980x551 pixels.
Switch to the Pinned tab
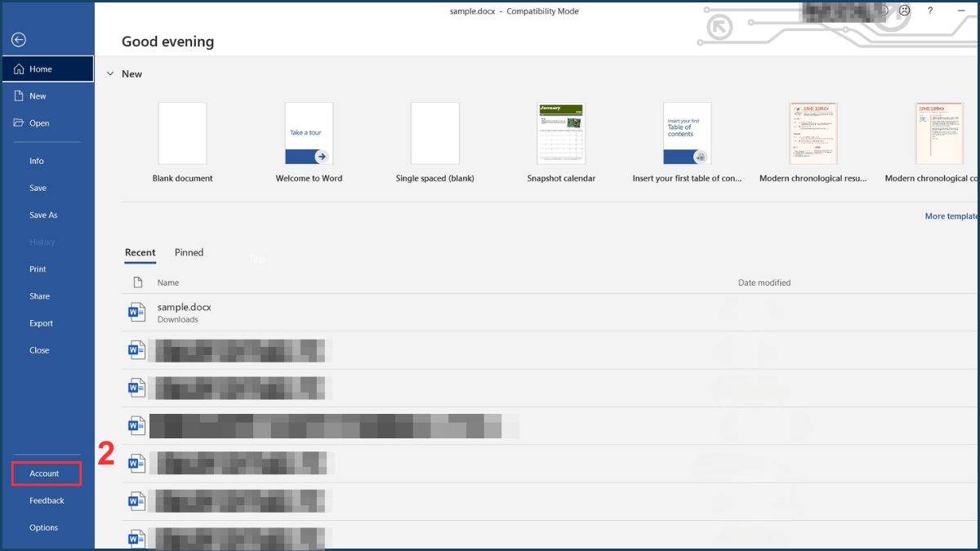point(189,253)
